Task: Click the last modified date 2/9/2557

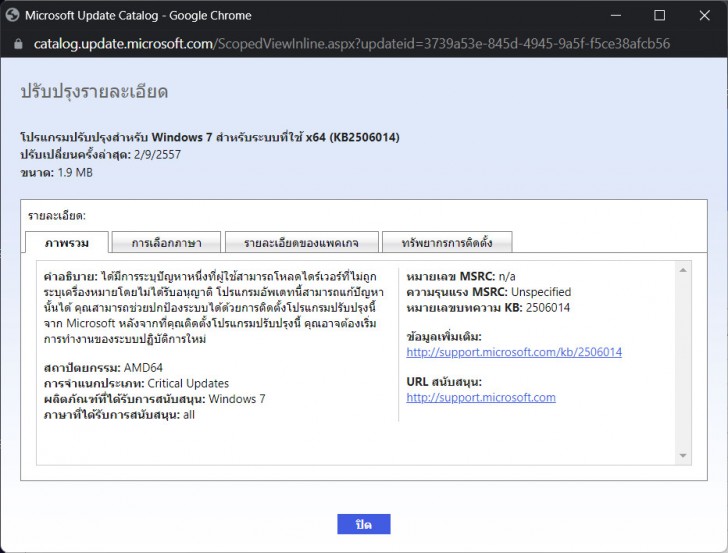Action: [157, 155]
